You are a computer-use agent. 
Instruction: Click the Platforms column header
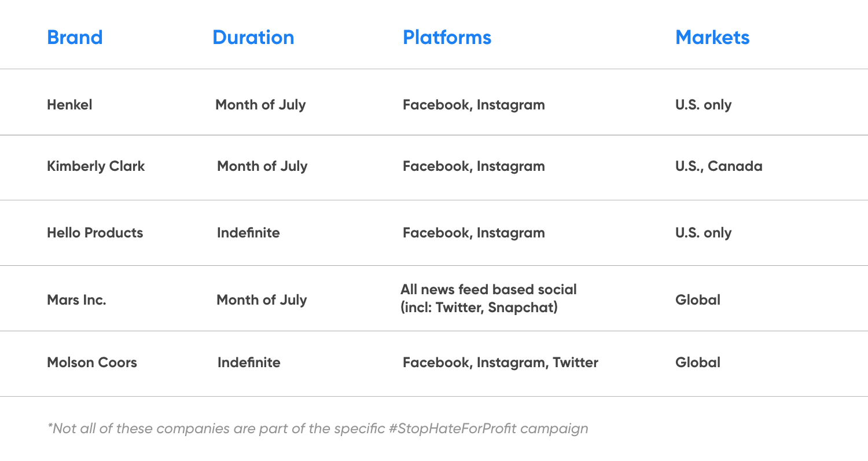tap(447, 38)
